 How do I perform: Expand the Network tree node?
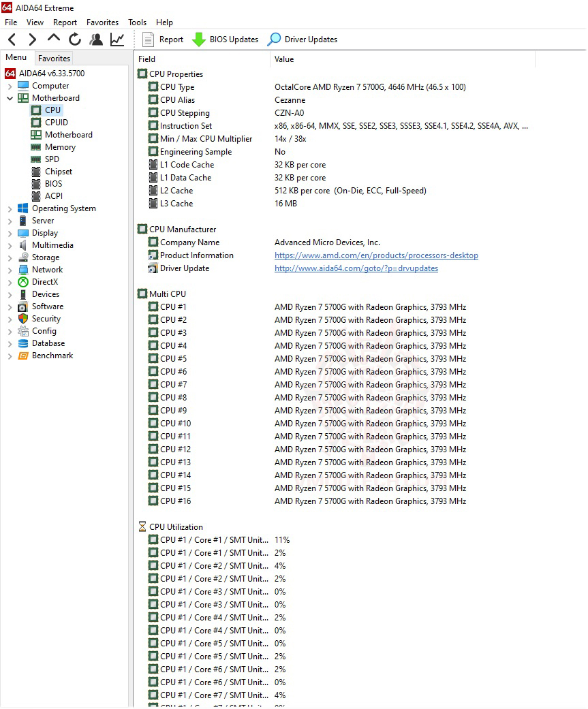[10, 270]
